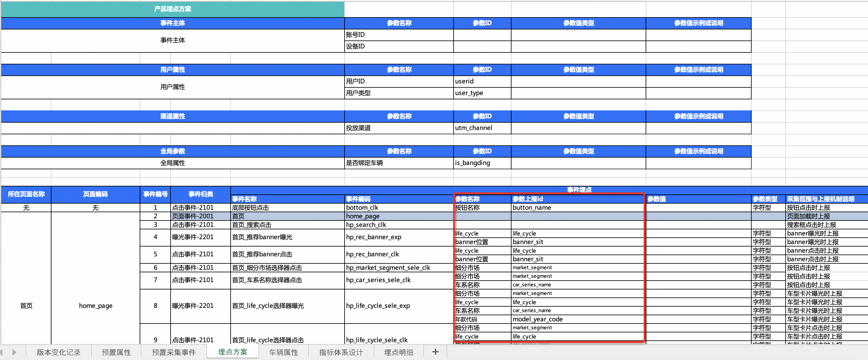
Task: Select the 埋点方案 sheet tab
Action: [232, 352]
